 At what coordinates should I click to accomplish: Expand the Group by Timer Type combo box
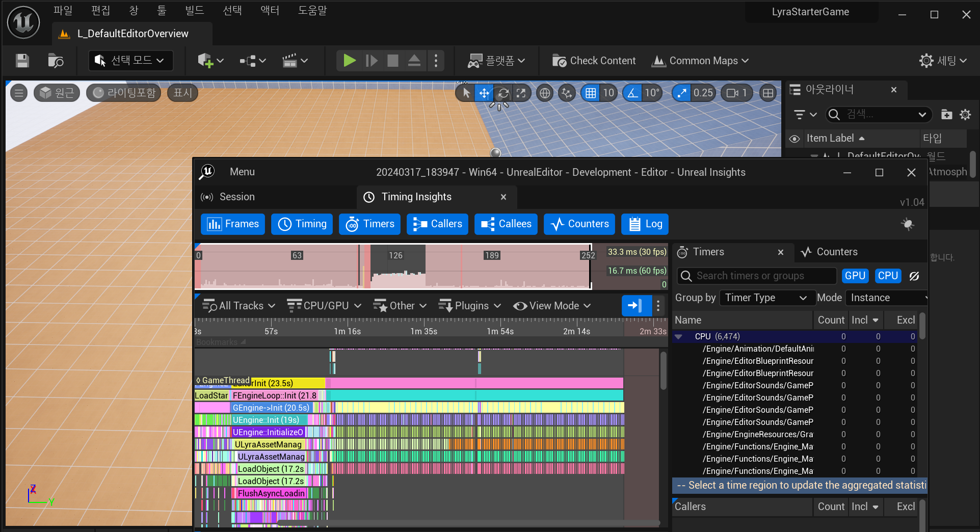coord(765,298)
